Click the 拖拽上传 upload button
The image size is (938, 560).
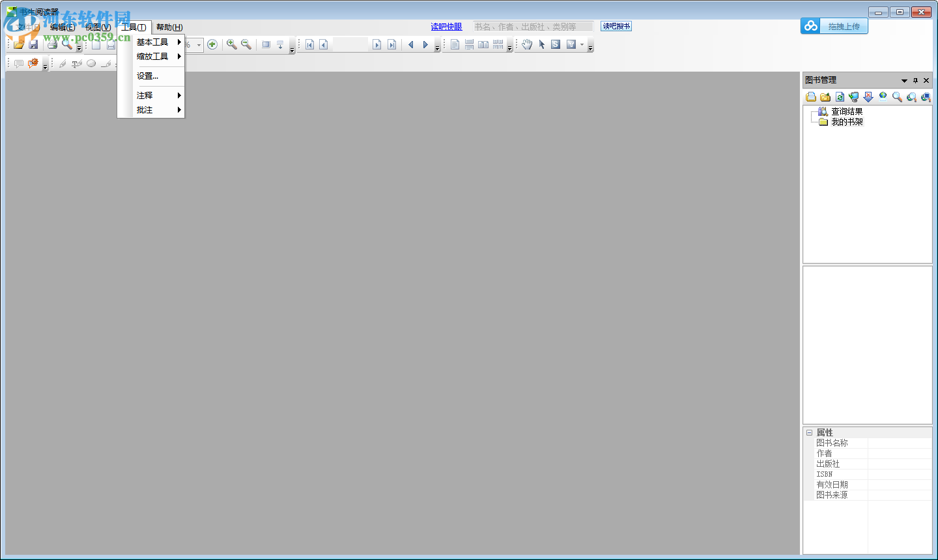pyautogui.click(x=834, y=26)
